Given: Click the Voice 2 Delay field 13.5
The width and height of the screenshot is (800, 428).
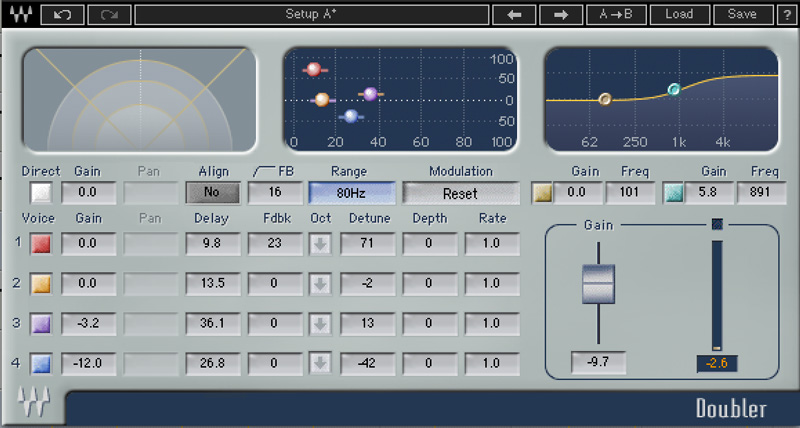Looking at the screenshot, I should [x=213, y=284].
